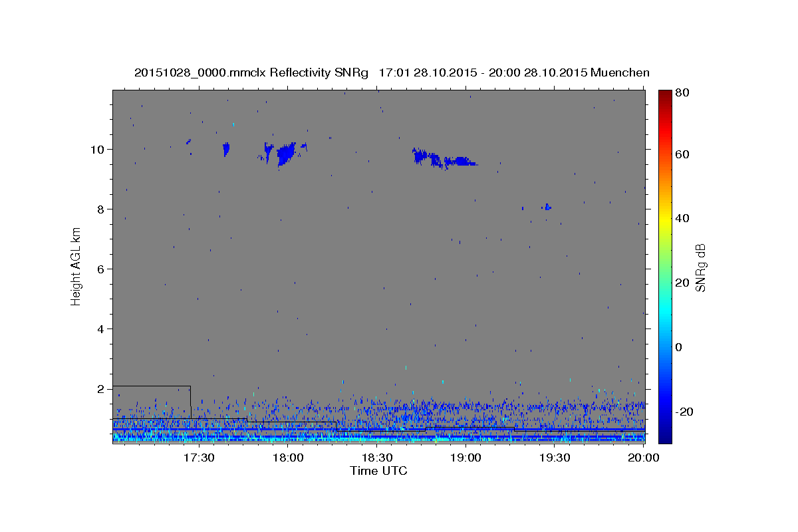Image resolution: width=798 pixels, height=532 pixels.
Task: Click the height tick label 2
Action: (101, 389)
